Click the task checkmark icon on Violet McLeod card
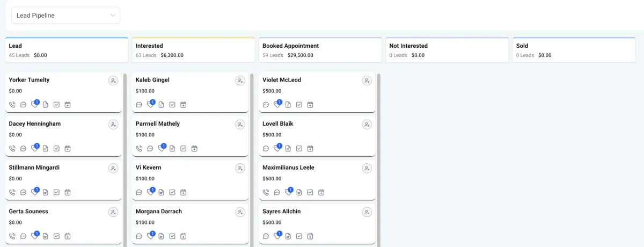Image resolution: width=644 pixels, height=247 pixels. point(299,105)
